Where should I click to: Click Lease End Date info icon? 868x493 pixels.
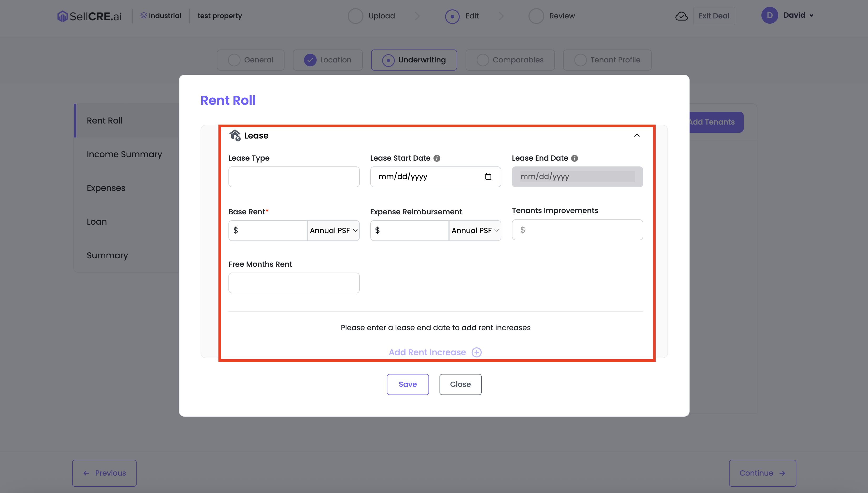coord(575,158)
